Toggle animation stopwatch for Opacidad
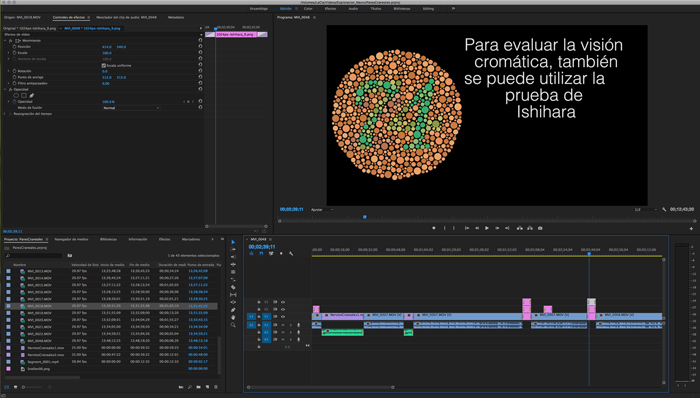The height and width of the screenshot is (398, 700). tap(14, 101)
